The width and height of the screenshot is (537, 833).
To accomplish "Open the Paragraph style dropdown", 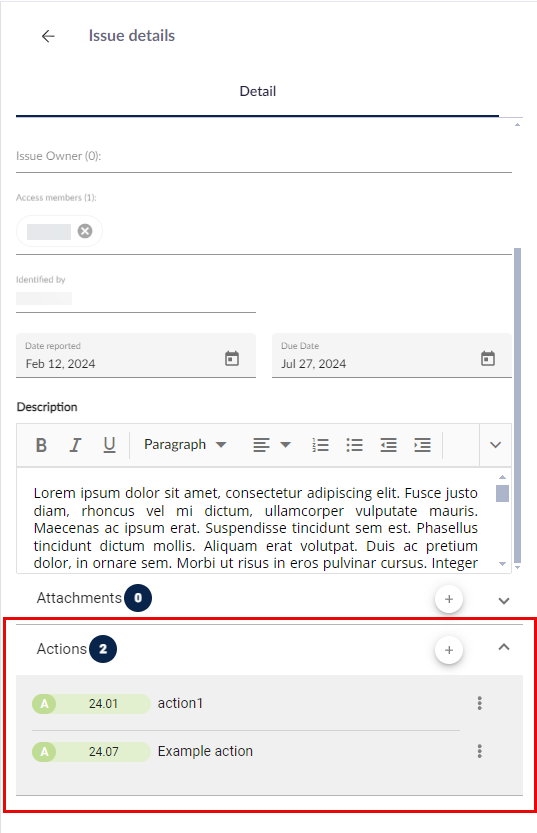I will [x=185, y=445].
